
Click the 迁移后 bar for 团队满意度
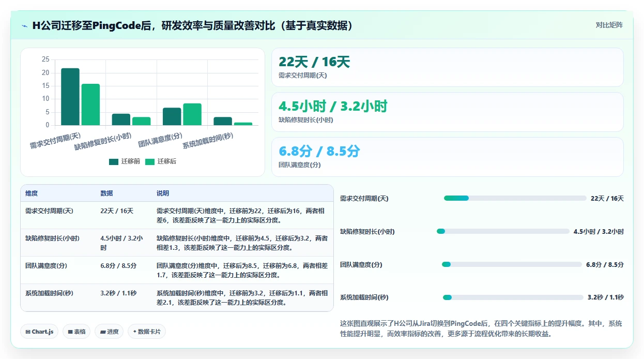(x=192, y=114)
